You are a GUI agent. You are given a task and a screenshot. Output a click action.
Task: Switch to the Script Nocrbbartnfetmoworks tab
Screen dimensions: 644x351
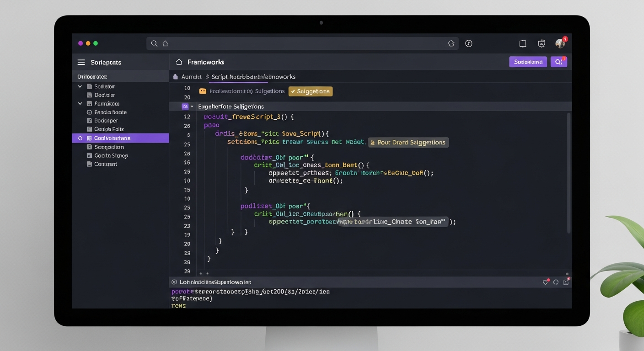click(253, 77)
